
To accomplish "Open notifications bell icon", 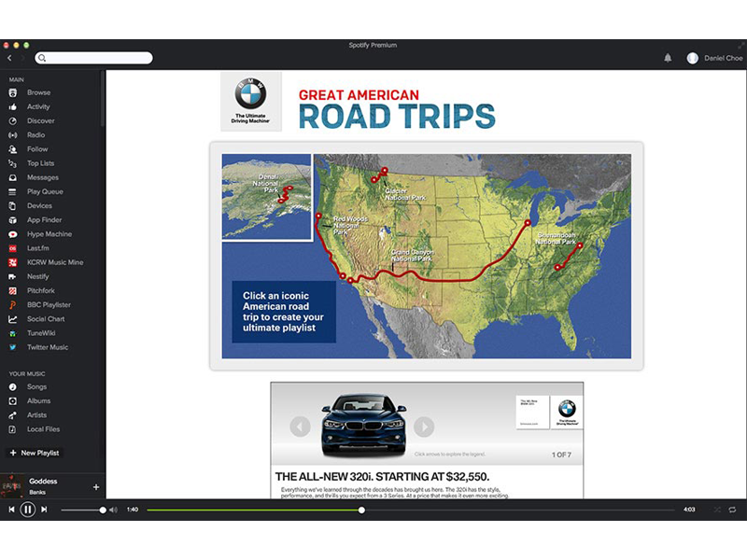I will pos(668,58).
